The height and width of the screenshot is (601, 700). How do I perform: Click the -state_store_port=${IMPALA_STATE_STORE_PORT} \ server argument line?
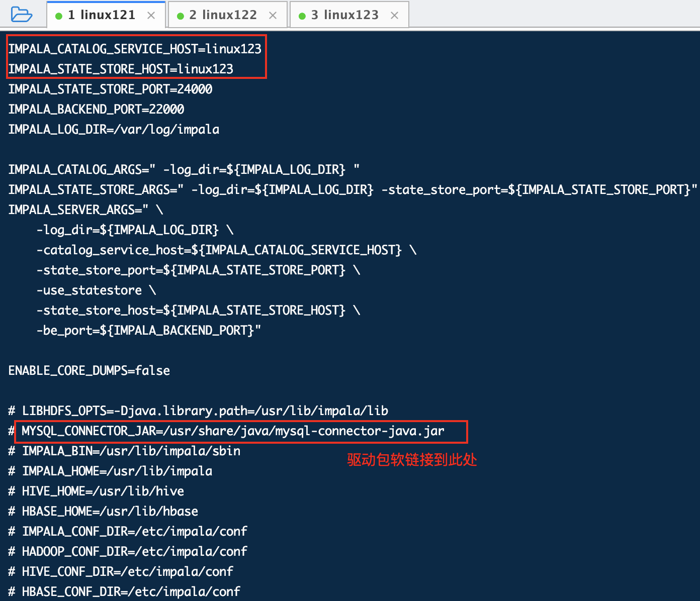pyautogui.click(x=198, y=270)
